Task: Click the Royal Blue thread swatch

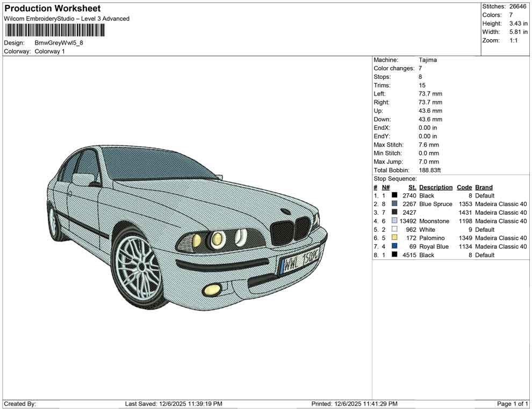Action: point(394,246)
